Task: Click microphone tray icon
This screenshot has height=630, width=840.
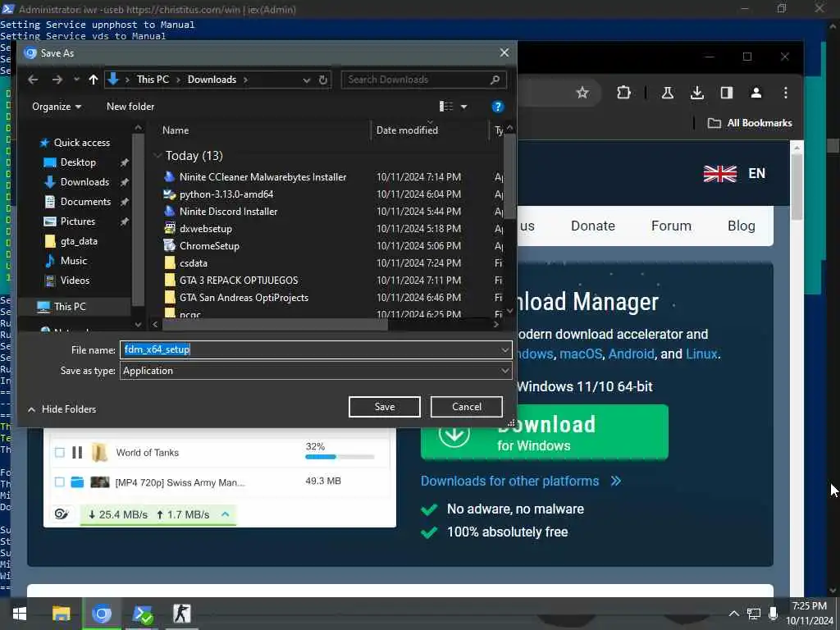Action: coord(773,614)
